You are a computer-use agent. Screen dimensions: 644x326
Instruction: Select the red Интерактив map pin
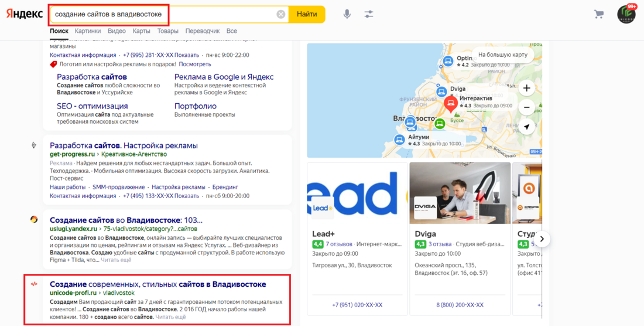click(451, 104)
